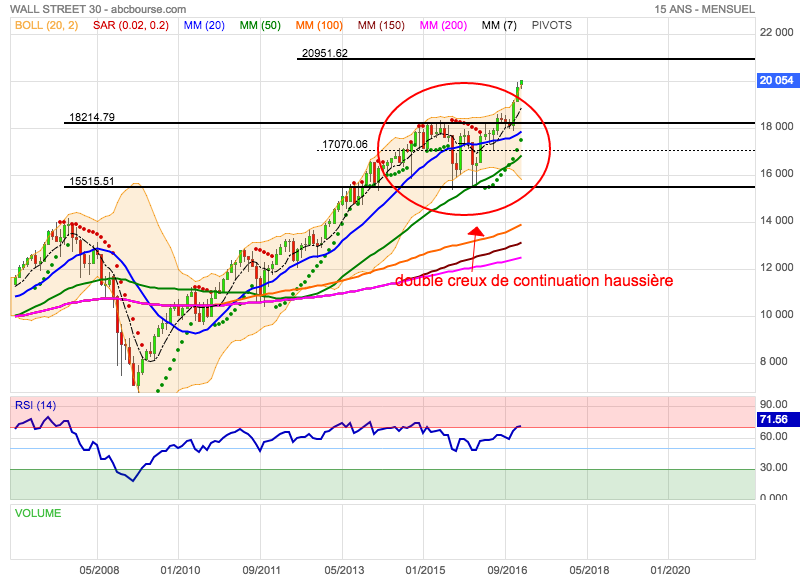This screenshot has height=580, width=800.
Task: Click the 18 000 price axis label
Action: click(x=777, y=127)
